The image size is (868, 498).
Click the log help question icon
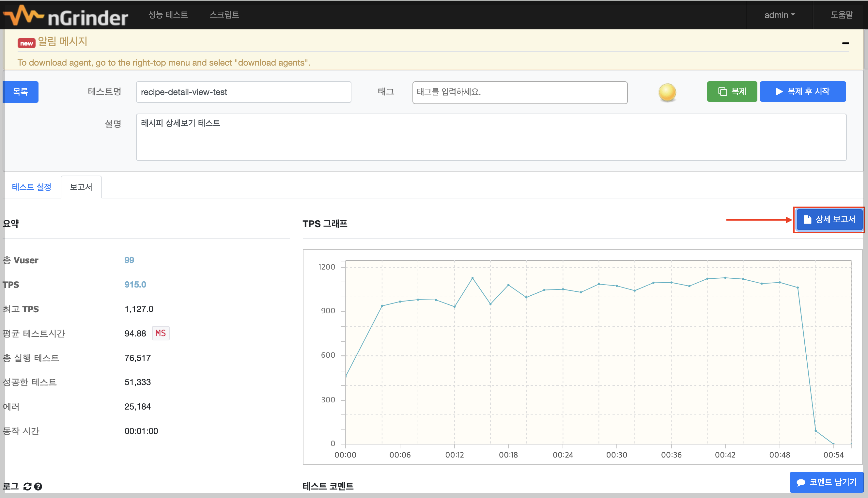pyautogui.click(x=38, y=486)
